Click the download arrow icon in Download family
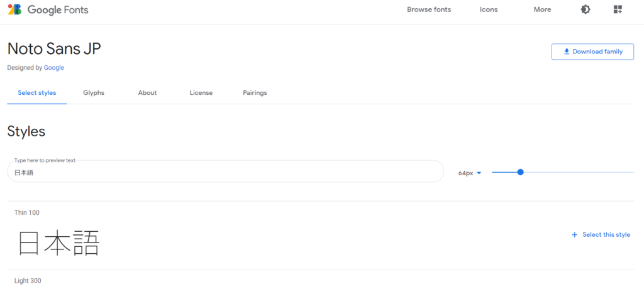 (x=567, y=52)
